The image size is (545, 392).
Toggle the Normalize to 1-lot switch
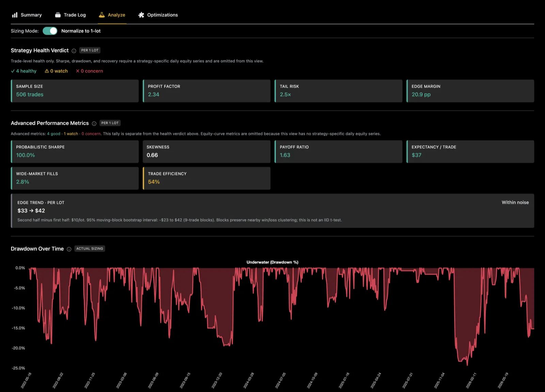[50, 31]
